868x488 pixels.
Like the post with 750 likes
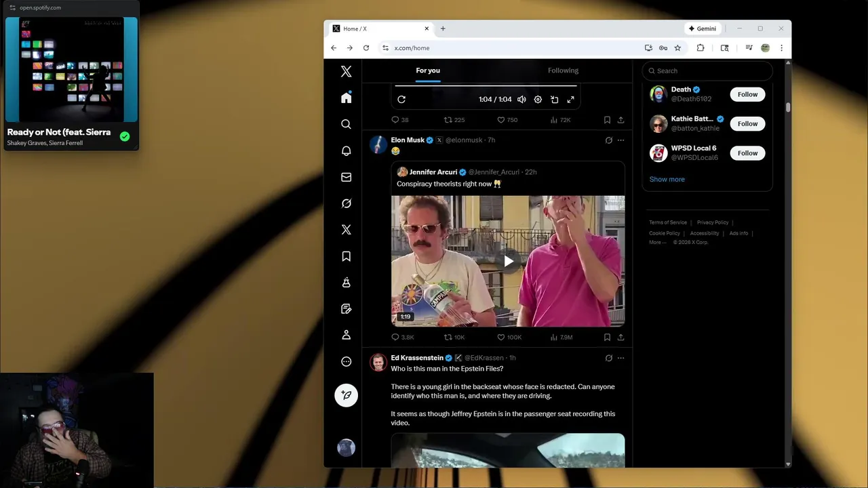(507, 120)
